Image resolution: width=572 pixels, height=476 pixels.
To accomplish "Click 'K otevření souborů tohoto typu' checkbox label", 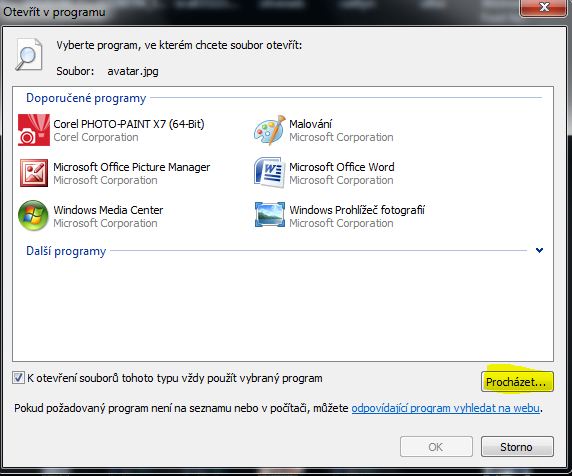I will [175, 378].
